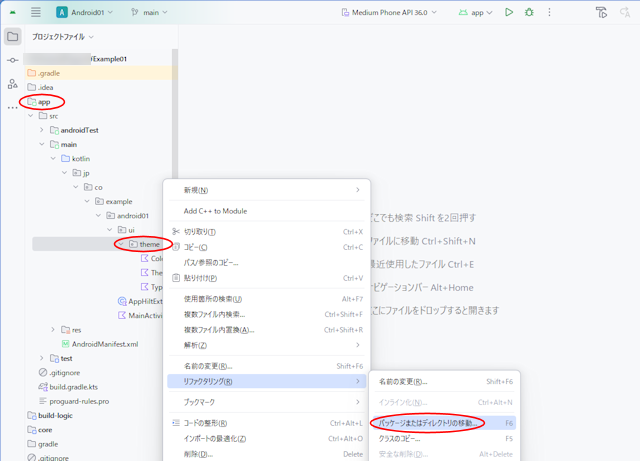Image resolution: width=640 pixels, height=461 pixels.
Task: Select build.gradle.kts file in tree
Action: click(65, 387)
